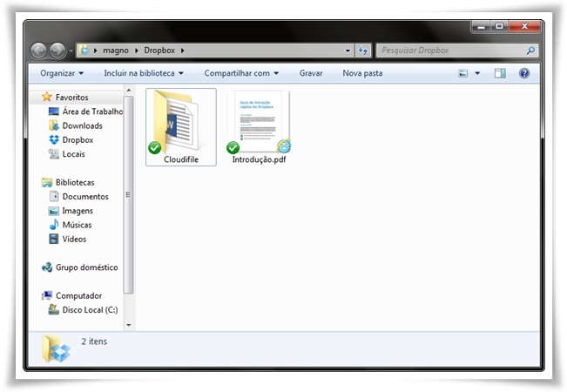This screenshot has width=567, height=392.
Task: Open the address bar history dropdown
Action: [348, 51]
